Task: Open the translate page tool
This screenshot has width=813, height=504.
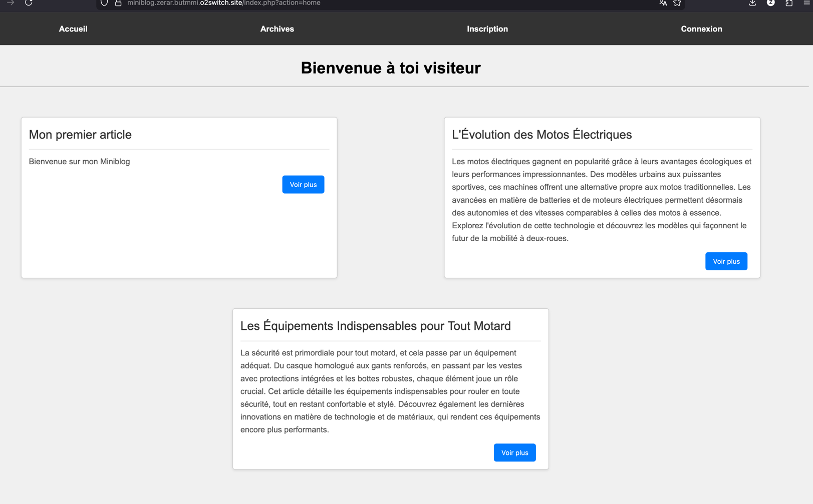Action: click(663, 3)
